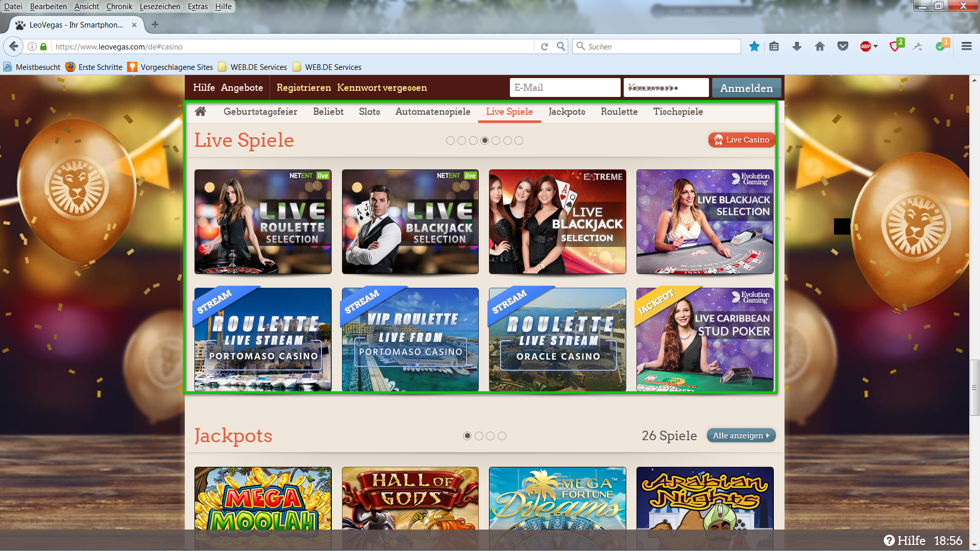980x551 pixels.
Task: Click the browser home icon
Action: click(x=820, y=46)
